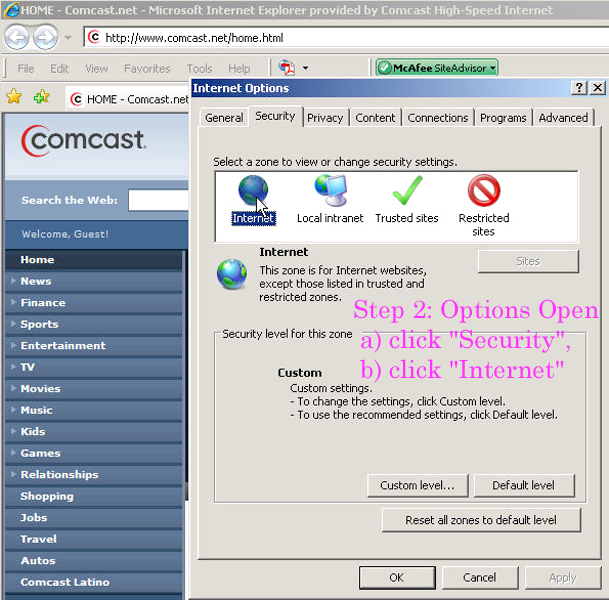Click the PDF converter toolbar icon
The image size is (609, 600).
click(287, 68)
